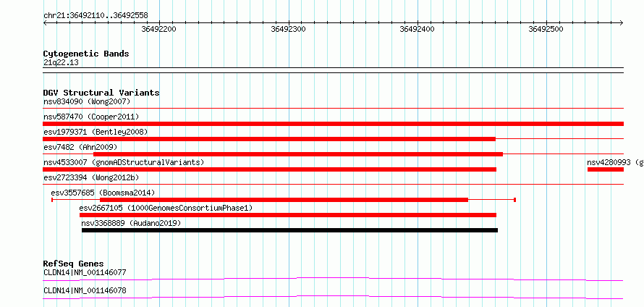Viewport: 644px width, 307px height.
Task: Click the DGV Structural Variants track title
Action: tap(101, 93)
